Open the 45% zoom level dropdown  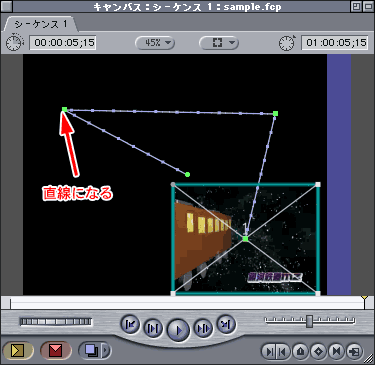155,43
